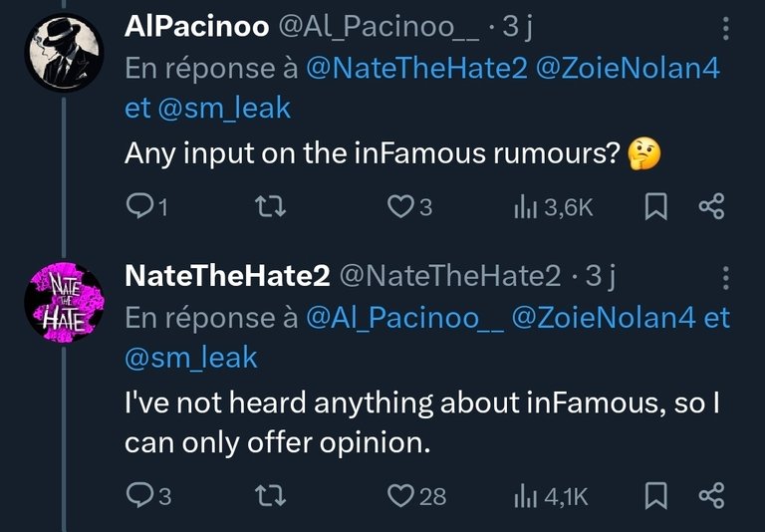Like AlPacinoo's tweet with 3 likes
The image size is (765, 532).
coord(409,207)
